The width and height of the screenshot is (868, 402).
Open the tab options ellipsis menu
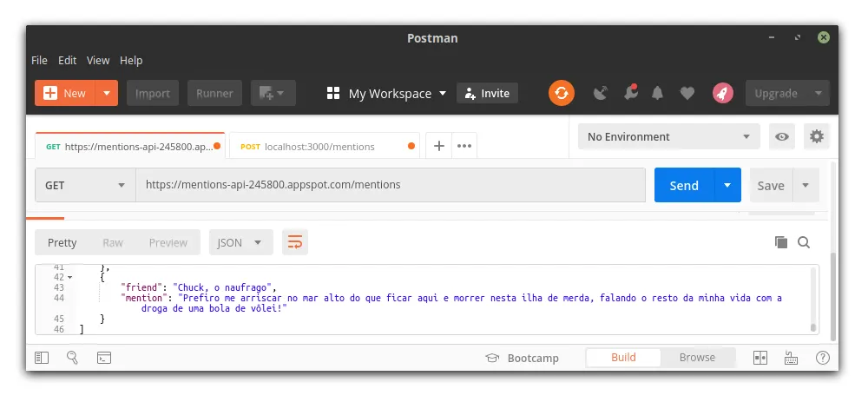pos(464,146)
